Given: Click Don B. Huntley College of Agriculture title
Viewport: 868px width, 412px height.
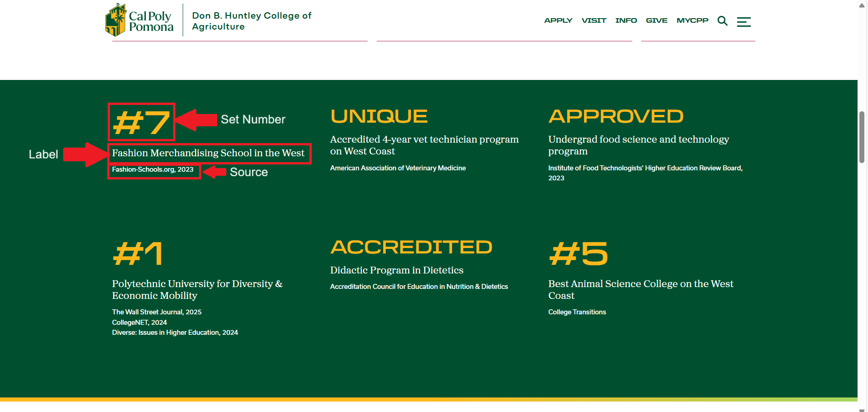Looking at the screenshot, I should (251, 21).
